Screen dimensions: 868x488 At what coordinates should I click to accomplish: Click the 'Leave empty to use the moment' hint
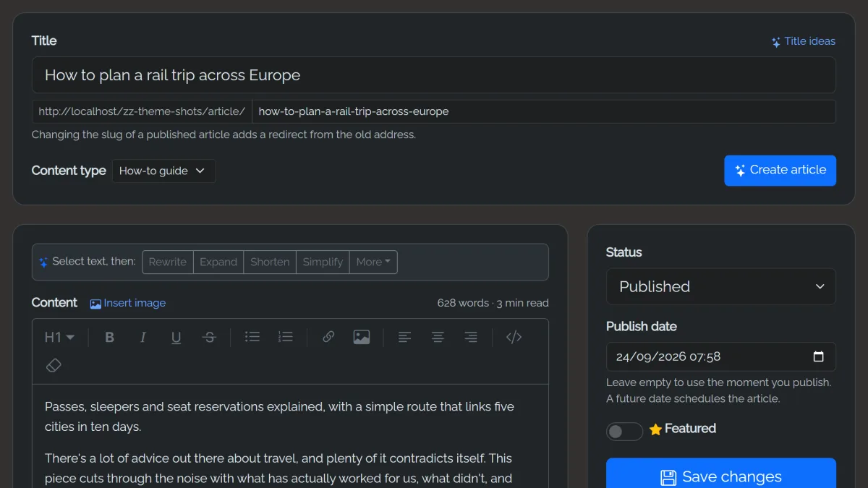coord(718,390)
